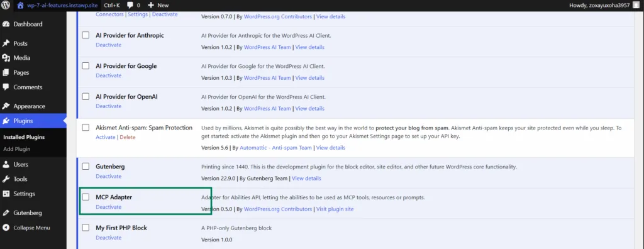Open the comments bubble icon in admin bar
The height and width of the screenshot is (249, 644).
[x=130, y=5]
